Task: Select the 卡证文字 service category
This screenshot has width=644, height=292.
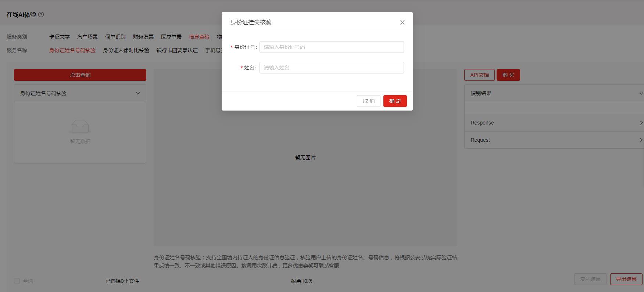Action: click(60, 37)
